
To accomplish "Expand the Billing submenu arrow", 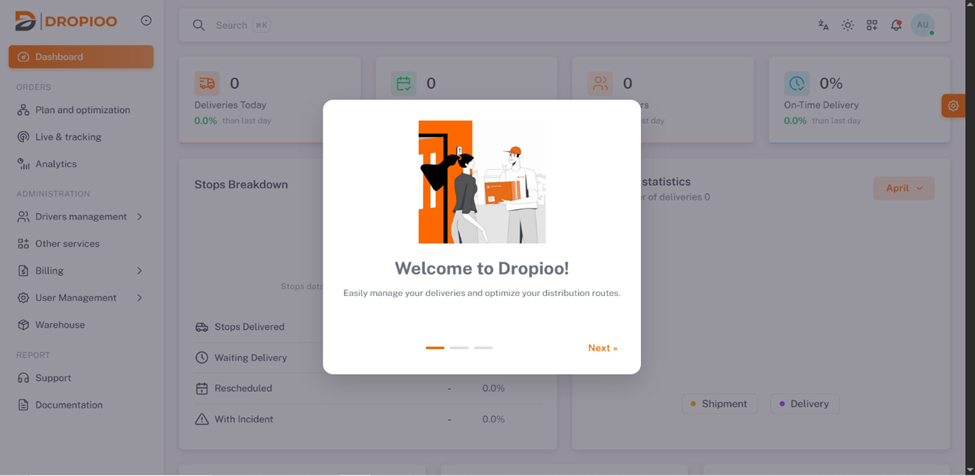I will pyautogui.click(x=139, y=271).
